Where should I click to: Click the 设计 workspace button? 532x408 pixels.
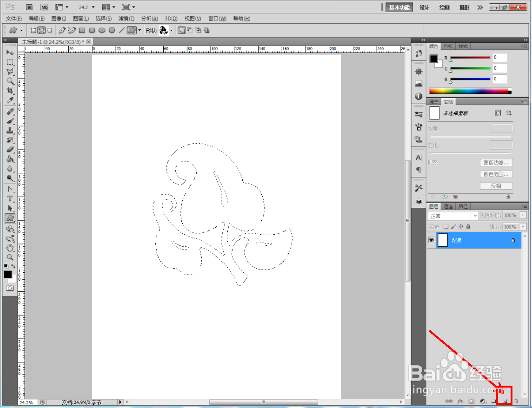point(425,7)
